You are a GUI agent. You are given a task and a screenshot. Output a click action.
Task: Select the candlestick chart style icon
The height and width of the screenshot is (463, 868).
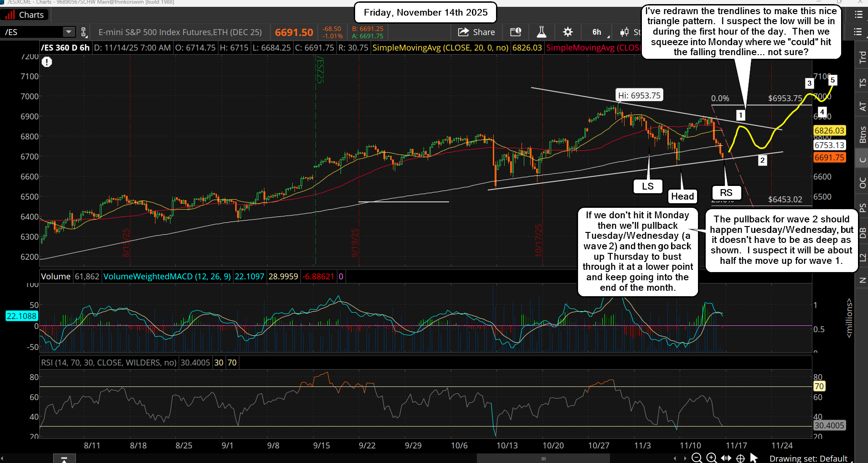point(625,32)
